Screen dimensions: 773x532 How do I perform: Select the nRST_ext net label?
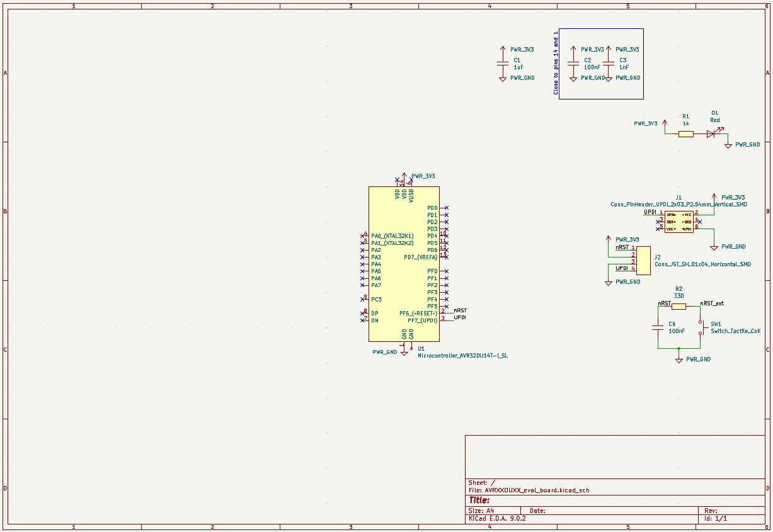tap(712, 303)
